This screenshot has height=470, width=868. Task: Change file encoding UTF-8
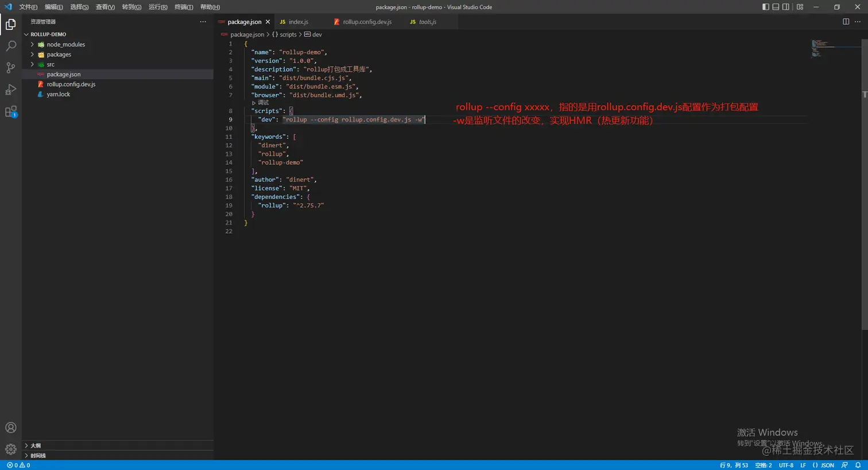coord(786,465)
